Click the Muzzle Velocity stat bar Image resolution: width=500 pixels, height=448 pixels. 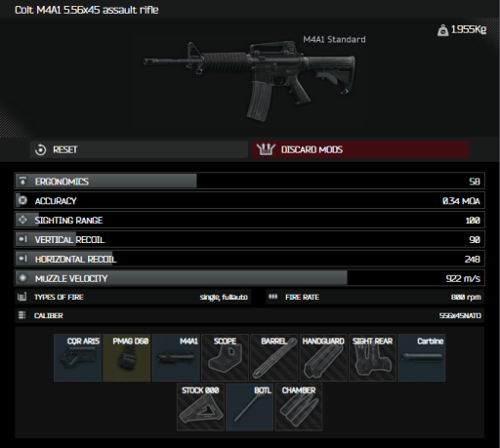pyautogui.click(x=250, y=278)
